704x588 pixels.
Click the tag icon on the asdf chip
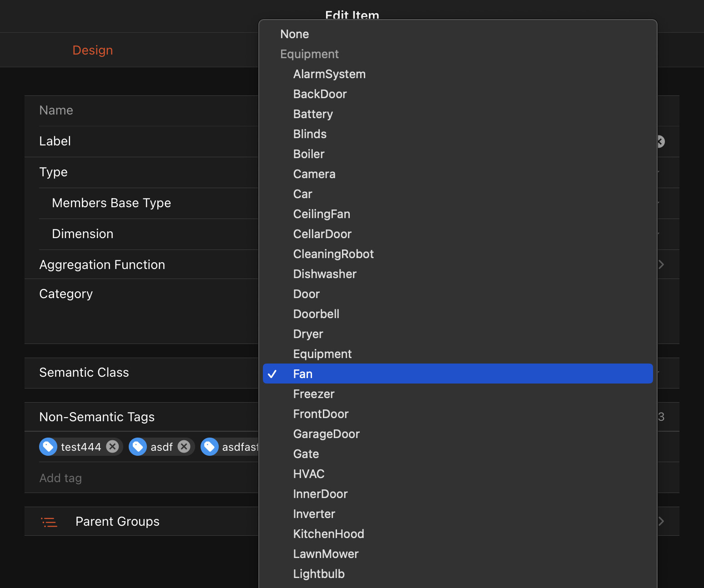pyautogui.click(x=138, y=447)
